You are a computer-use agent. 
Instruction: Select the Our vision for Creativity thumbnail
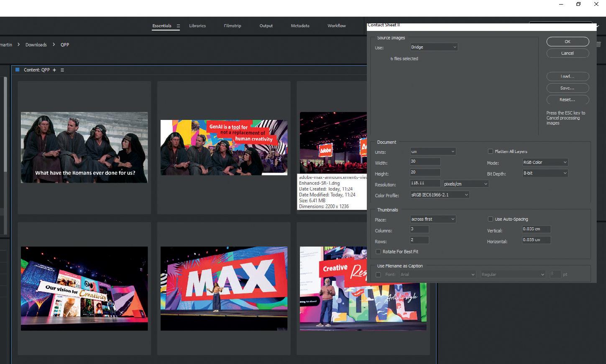pyautogui.click(x=84, y=288)
